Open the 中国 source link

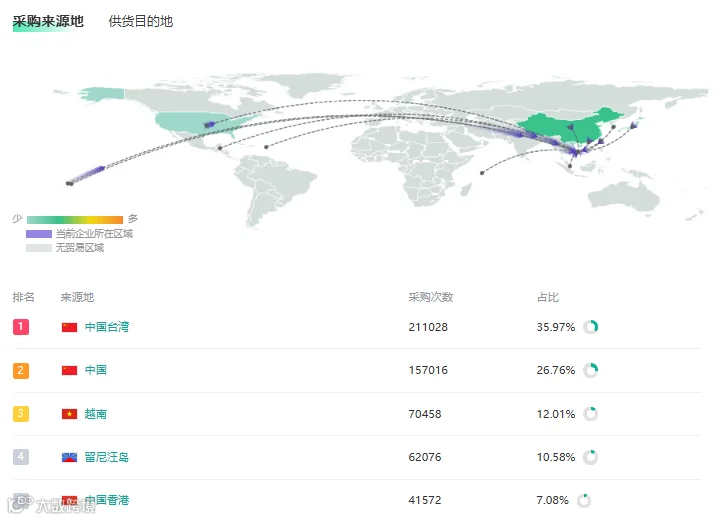click(96, 370)
